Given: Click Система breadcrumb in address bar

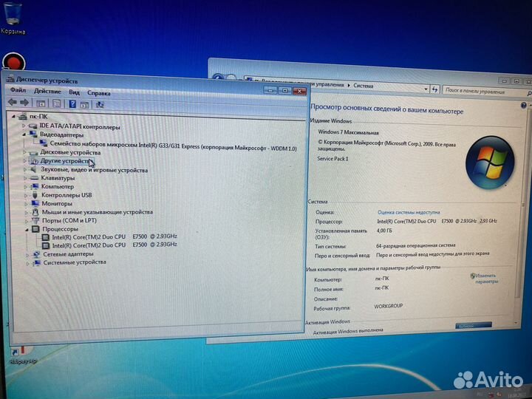Looking at the screenshot, I should tap(363, 86).
